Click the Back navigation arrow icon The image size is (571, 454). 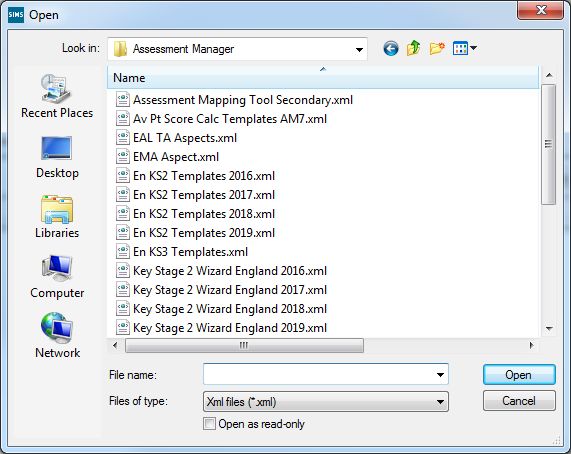[x=391, y=48]
